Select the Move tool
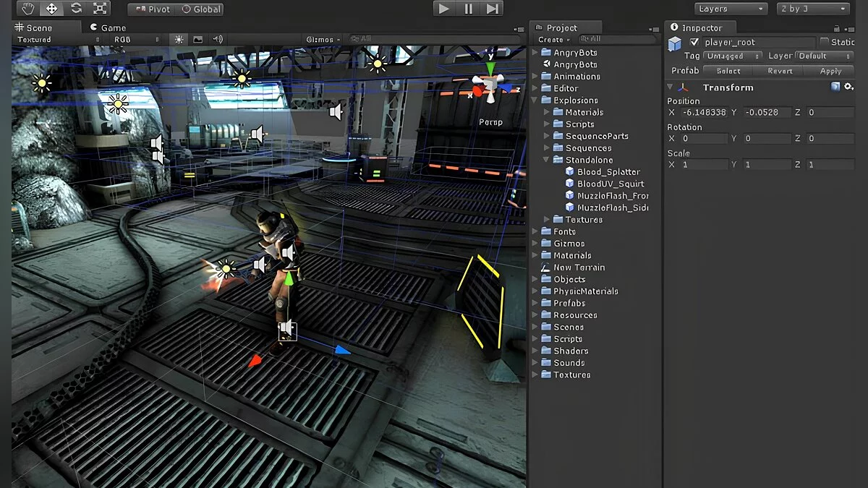868x488 pixels. pos(52,9)
